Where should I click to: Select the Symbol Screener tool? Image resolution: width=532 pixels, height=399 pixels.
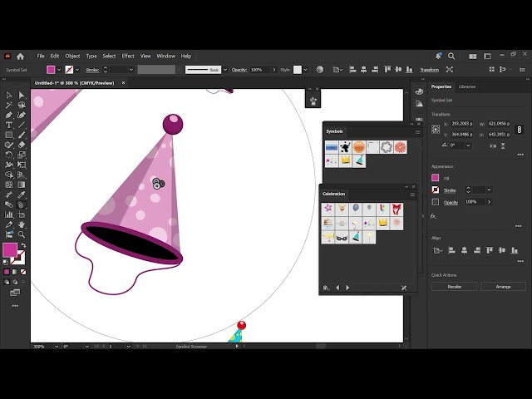[22, 204]
